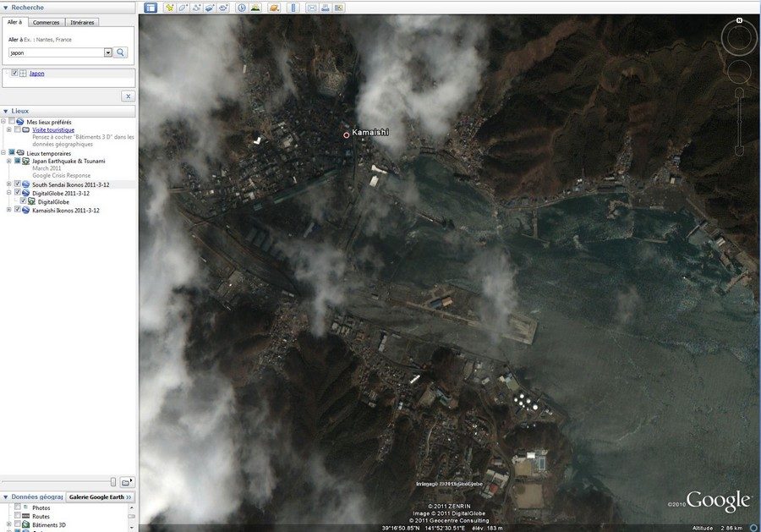Toggle the sunlight landscape icon

coord(255,8)
